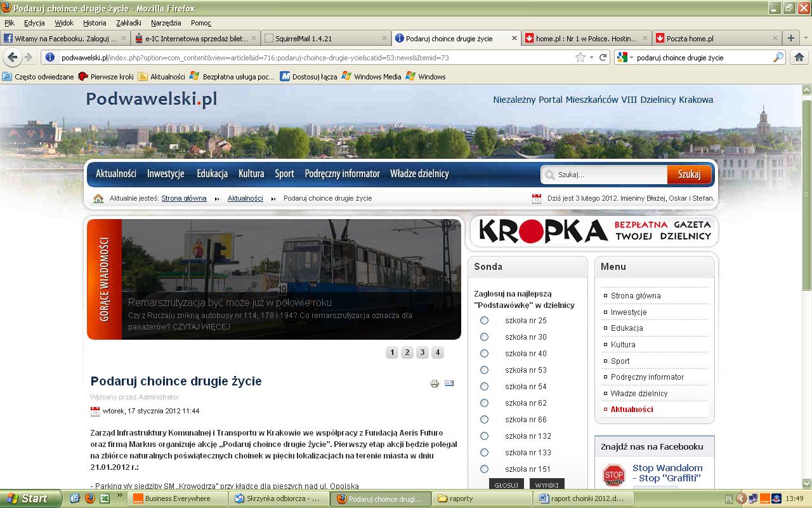The height and width of the screenshot is (508, 812).
Task: Go to slide 1 of the news slider
Action: pos(392,352)
